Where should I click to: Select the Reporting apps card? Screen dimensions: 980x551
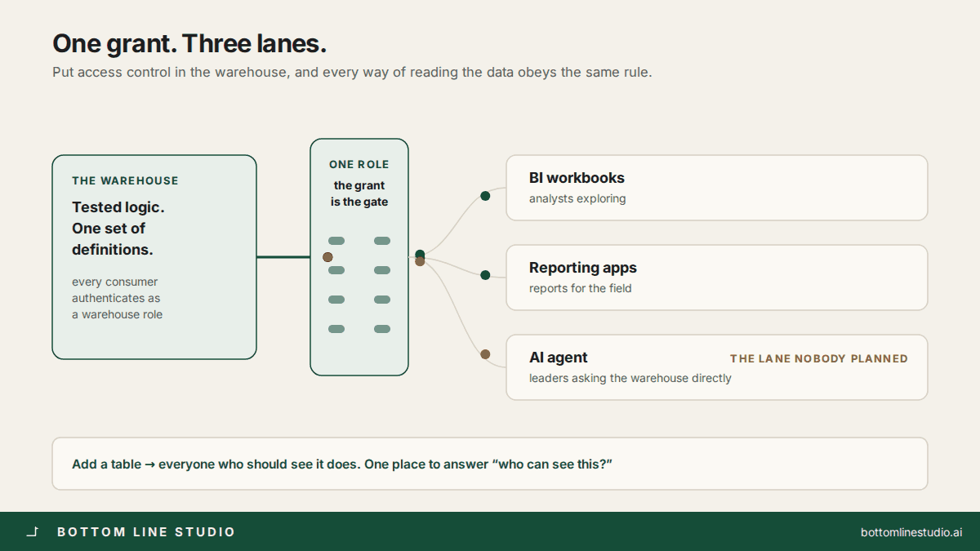pos(717,278)
